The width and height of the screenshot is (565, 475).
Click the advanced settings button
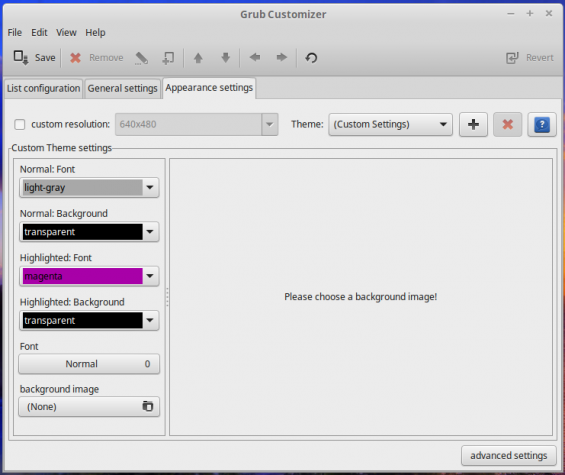tap(508, 456)
